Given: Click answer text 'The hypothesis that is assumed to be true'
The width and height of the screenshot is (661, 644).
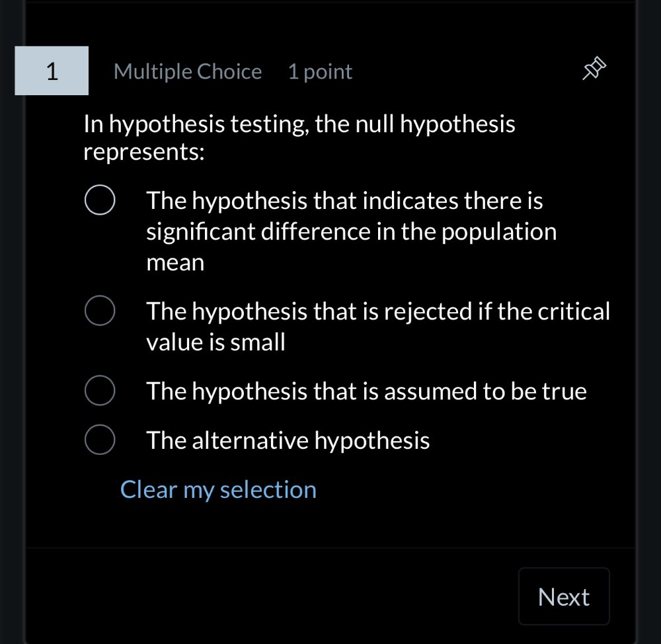Looking at the screenshot, I should click(x=366, y=391).
